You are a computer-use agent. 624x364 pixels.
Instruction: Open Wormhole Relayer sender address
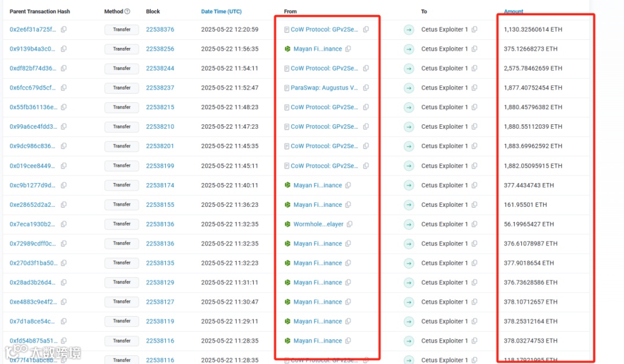pyautogui.click(x=318, y=224)
